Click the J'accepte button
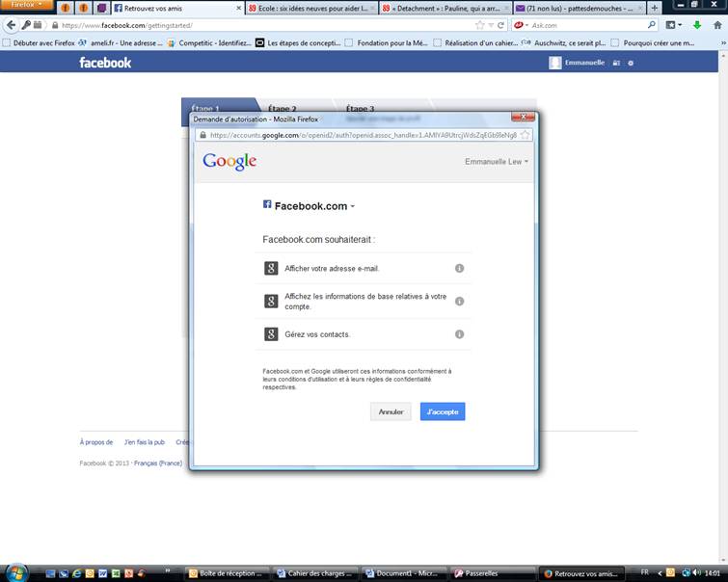728x582 pixels. tap(443, 411)
